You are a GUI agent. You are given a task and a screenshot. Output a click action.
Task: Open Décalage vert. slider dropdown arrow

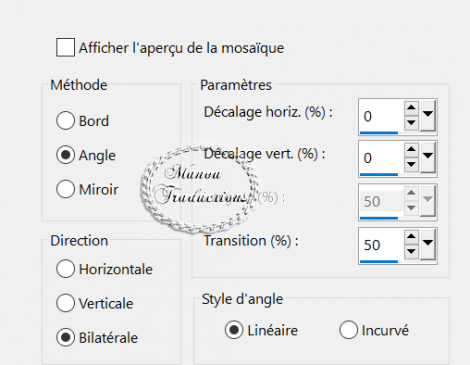click(x=428, y=157)
